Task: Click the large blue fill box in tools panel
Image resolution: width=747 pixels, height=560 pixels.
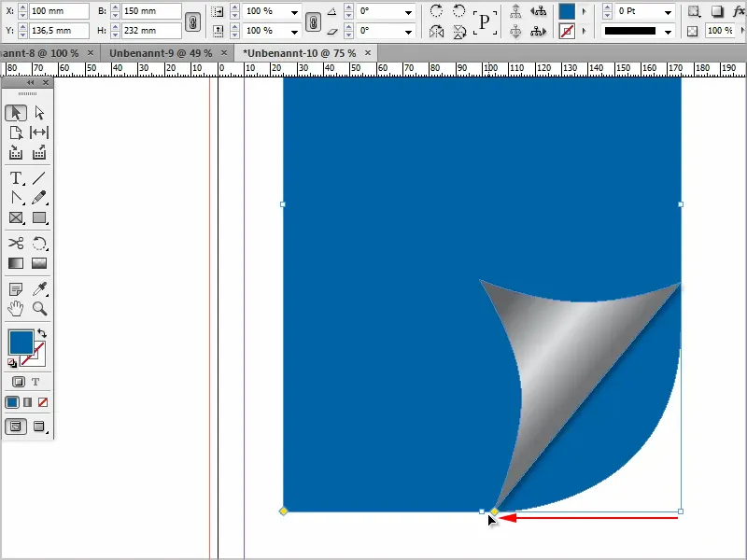Action: coord(21,342)
